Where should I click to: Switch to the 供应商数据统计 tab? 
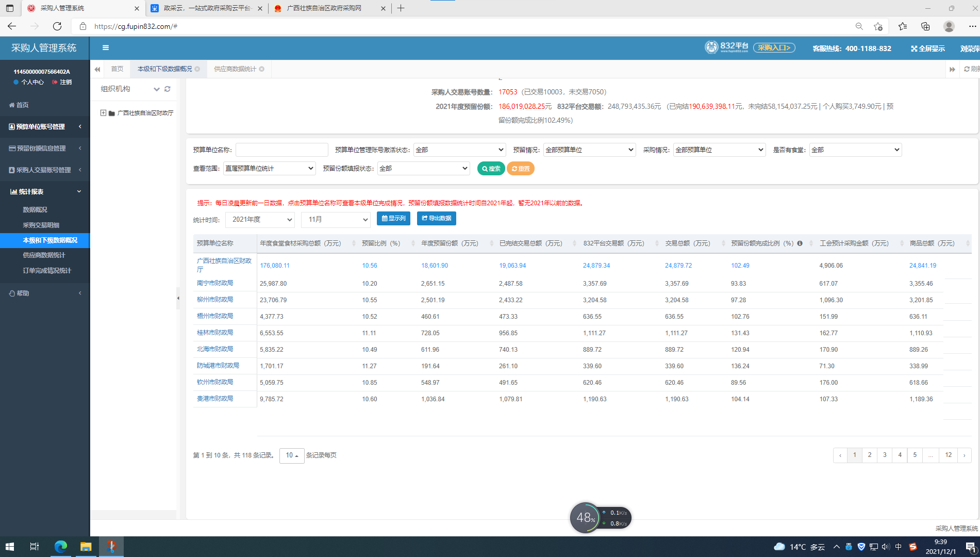(x=235, y=69)
